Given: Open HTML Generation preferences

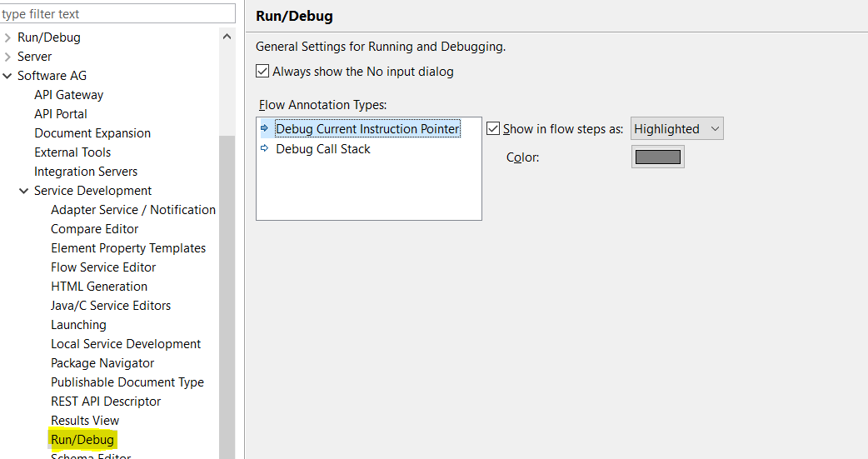Looking at the screenshot, I should tap(99, 287).
